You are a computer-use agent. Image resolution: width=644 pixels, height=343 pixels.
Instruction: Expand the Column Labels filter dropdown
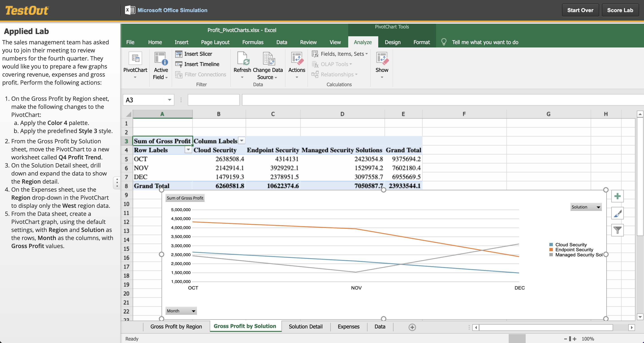[241, 140]
